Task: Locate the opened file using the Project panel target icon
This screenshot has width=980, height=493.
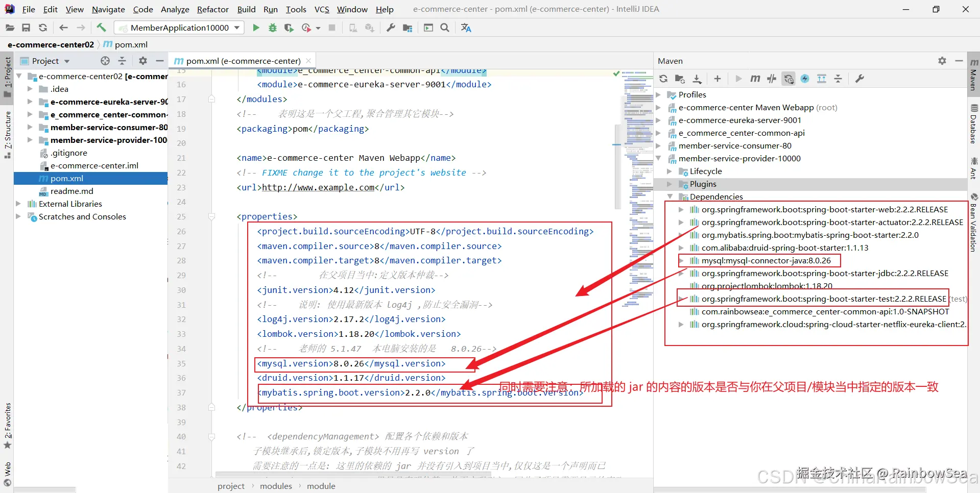Action: pyautogui.click(x=105, y=61)
